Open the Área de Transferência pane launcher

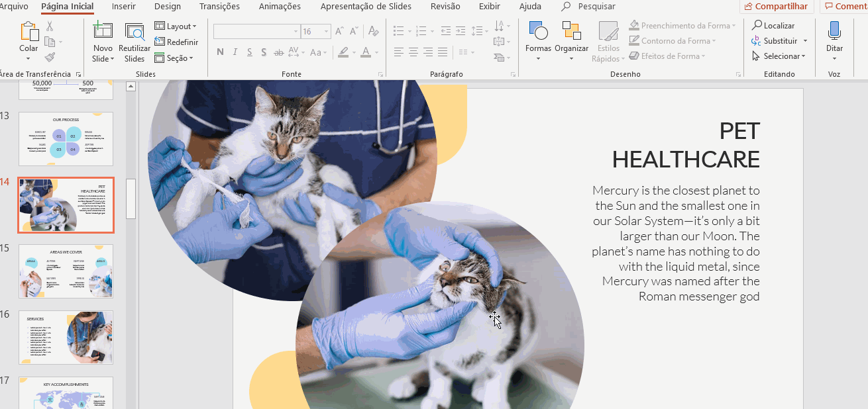tap(78, 75)
